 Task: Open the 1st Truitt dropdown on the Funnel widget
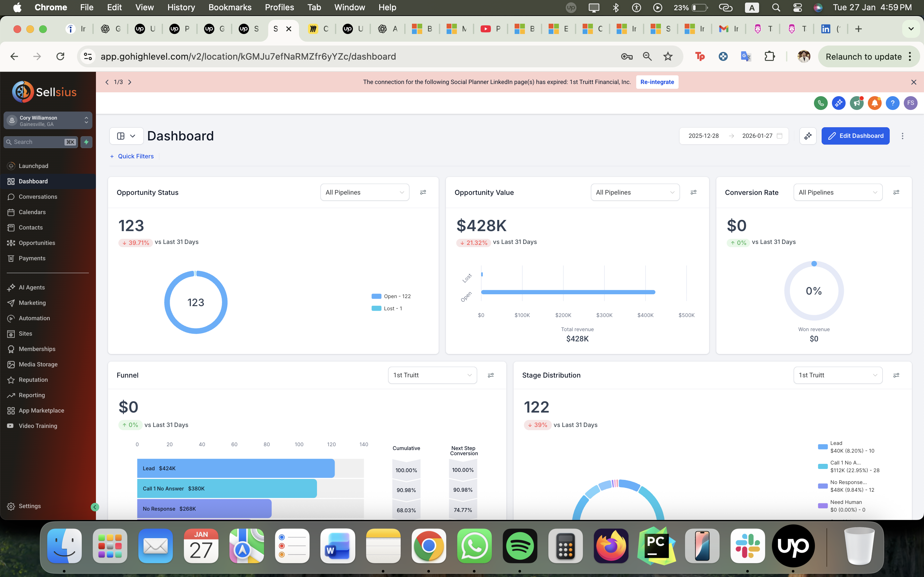pyautogui.click(x=432, y=375)
